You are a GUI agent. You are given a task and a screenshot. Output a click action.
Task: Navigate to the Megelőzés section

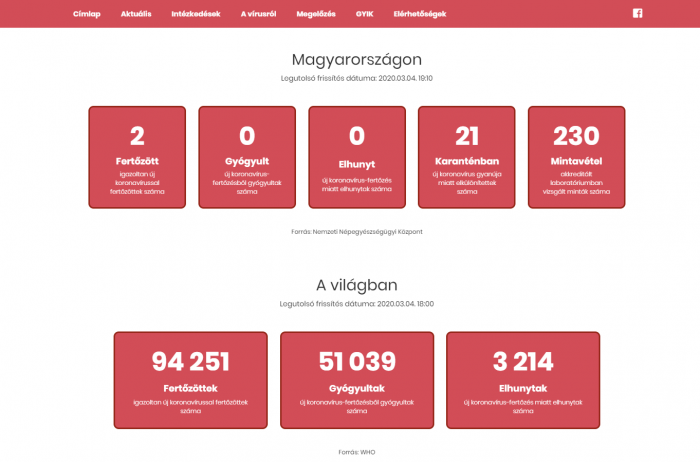(315, 14)
